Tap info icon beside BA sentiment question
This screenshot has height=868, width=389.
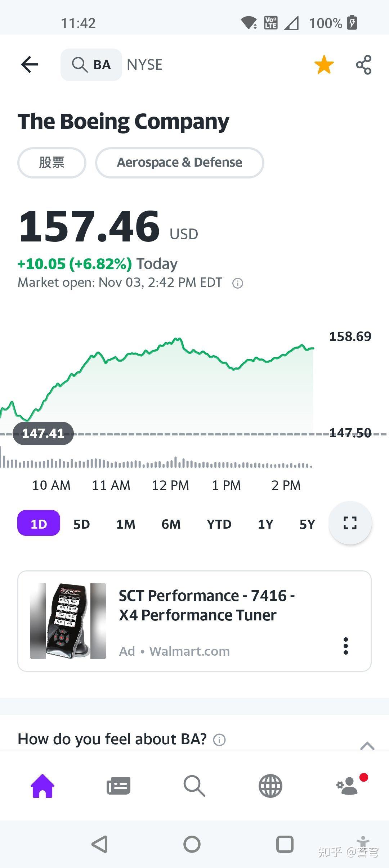pyautogui.click(x=219, y=740)
